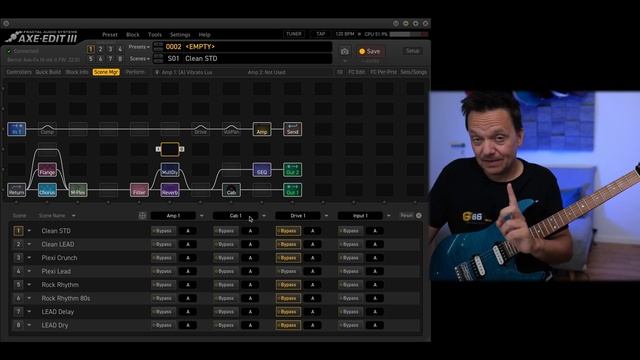Expand scene 1 Clean STD row arrow
This screenshot has height=360, width=640.
pyautogui.click(x=29, y=231)
